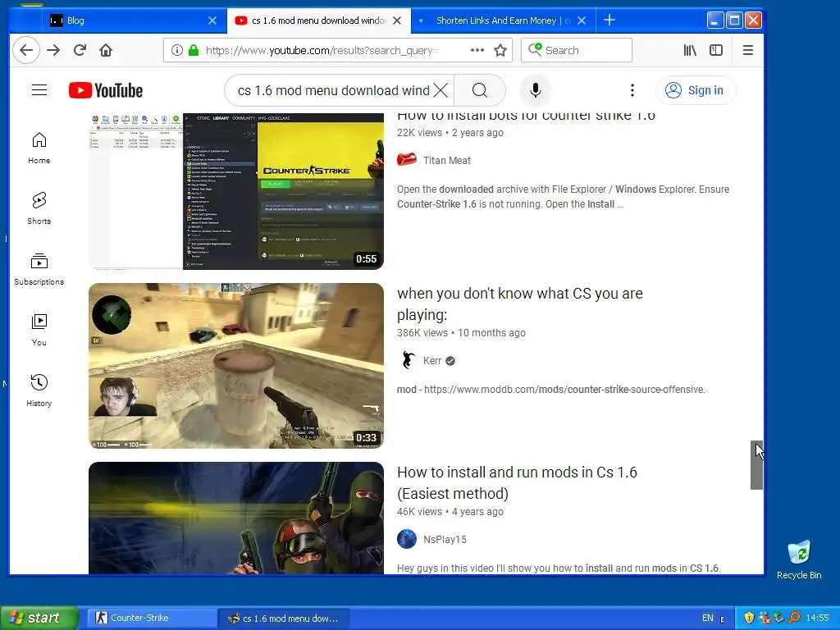Open the browser home page icon
840x630 pixels.
tap(106, 50)
